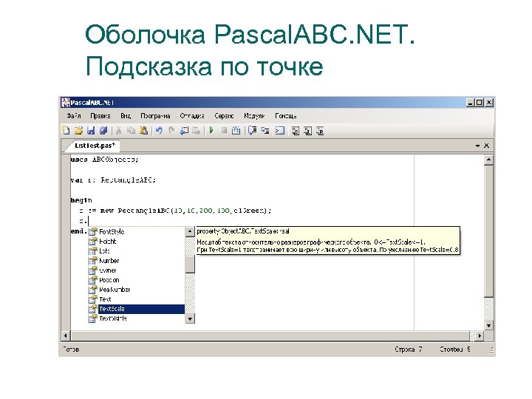Screen dimensions: 532x399
Task: Click the PascalABC.NET title bar icon
Action: tap(65, 103)
